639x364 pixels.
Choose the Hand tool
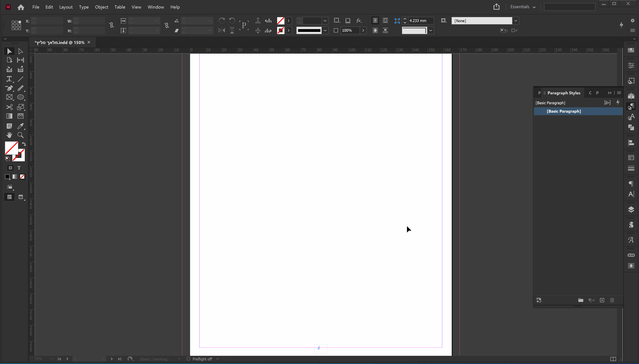[9, 135]
